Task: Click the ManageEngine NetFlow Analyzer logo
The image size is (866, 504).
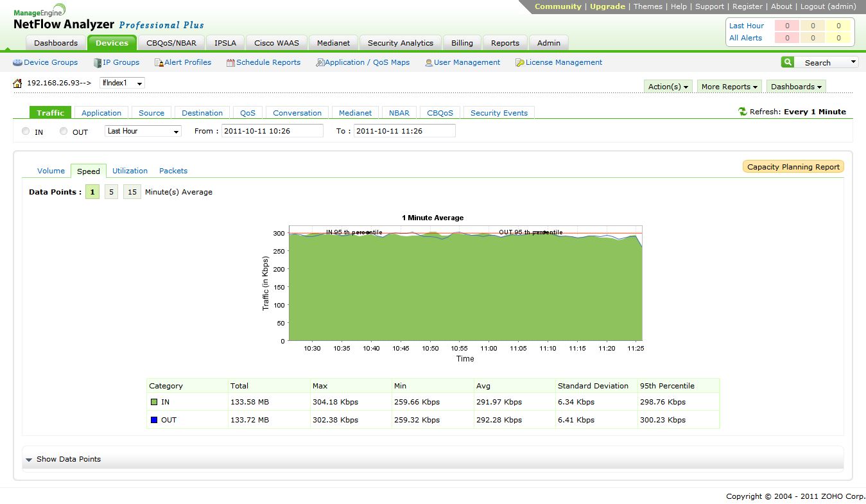Action: coord(108,17)
